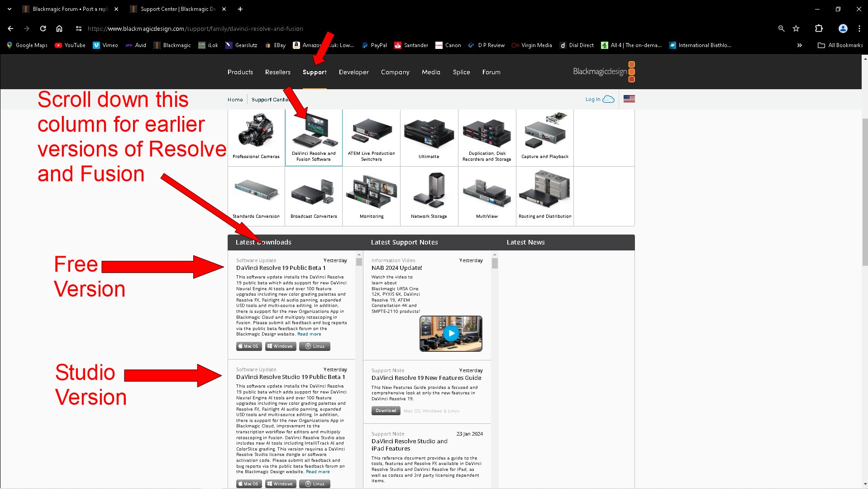Screen dimensions: 868x489
Task: Select the Ultimatte product family
Action: click(x=429, y=138)
